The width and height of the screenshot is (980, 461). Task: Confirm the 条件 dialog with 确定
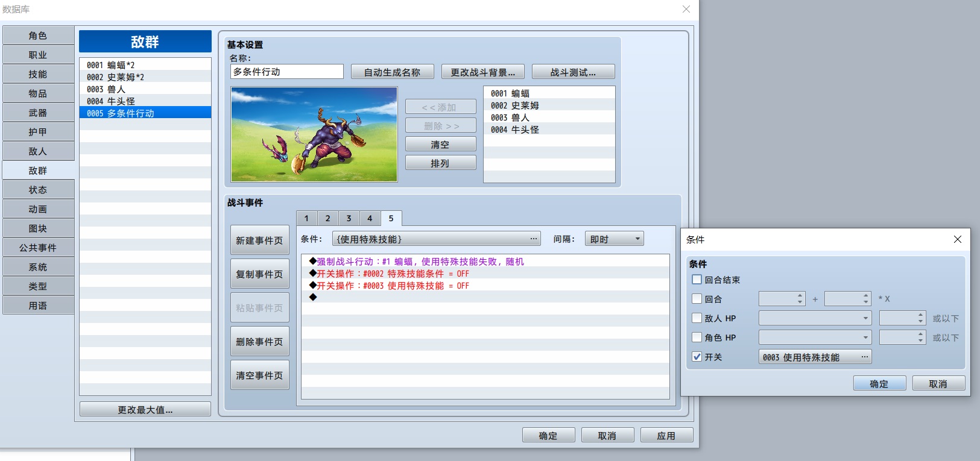[879, 384]
